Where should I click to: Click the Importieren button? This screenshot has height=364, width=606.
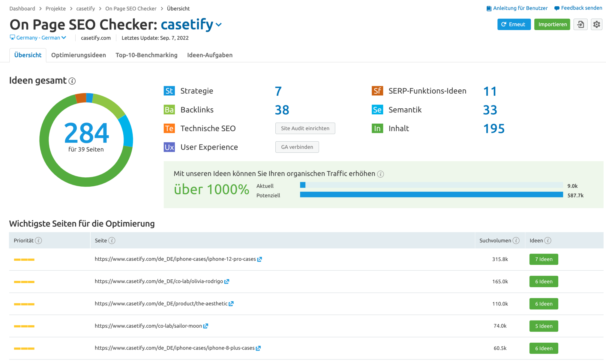pos(552,24)
